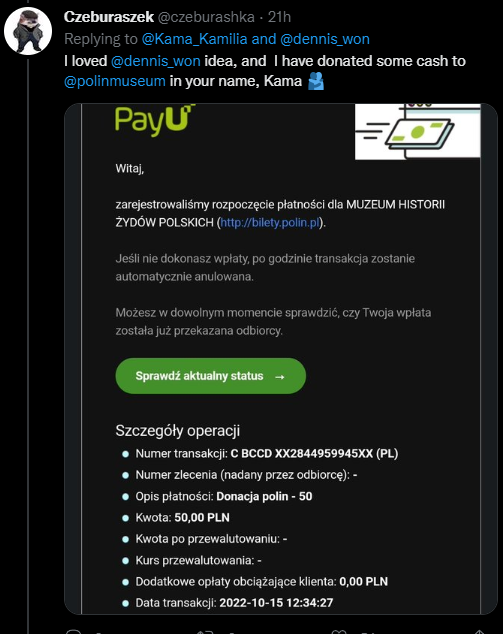The image size is (503, 634).
Task: Click the hugging people emoji
Action: click(316, 81)
